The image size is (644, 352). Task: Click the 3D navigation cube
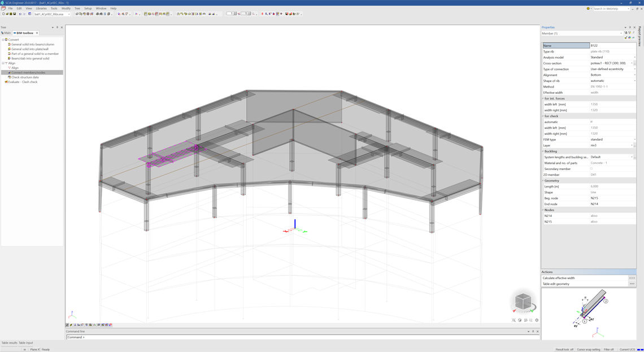[523, 302]
